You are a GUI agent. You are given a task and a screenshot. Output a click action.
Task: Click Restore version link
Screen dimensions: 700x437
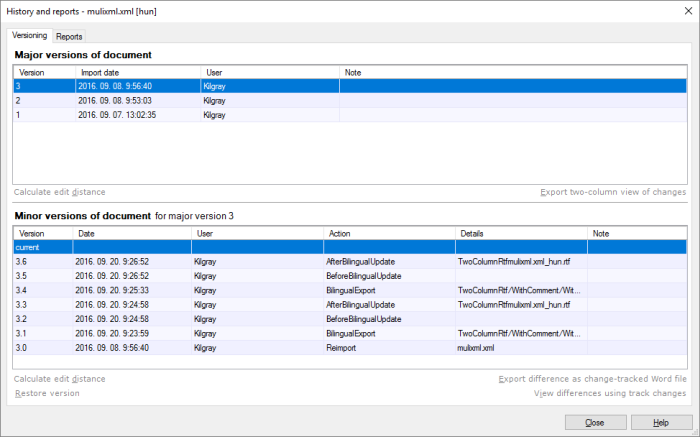pos(47,393)
